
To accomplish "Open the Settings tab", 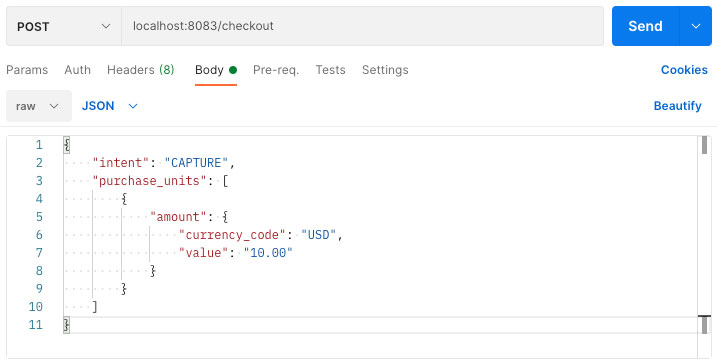I will pyautogui.click(x=385, y=70).
